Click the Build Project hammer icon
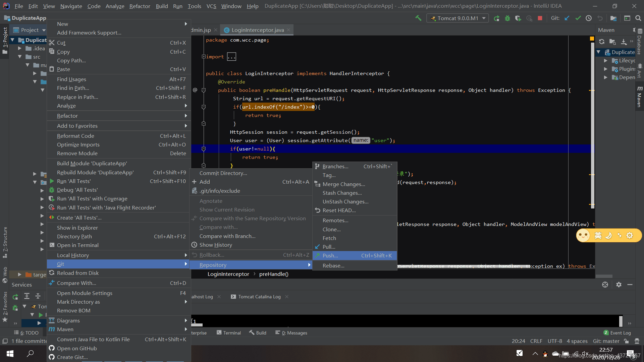 click(418, 18)
